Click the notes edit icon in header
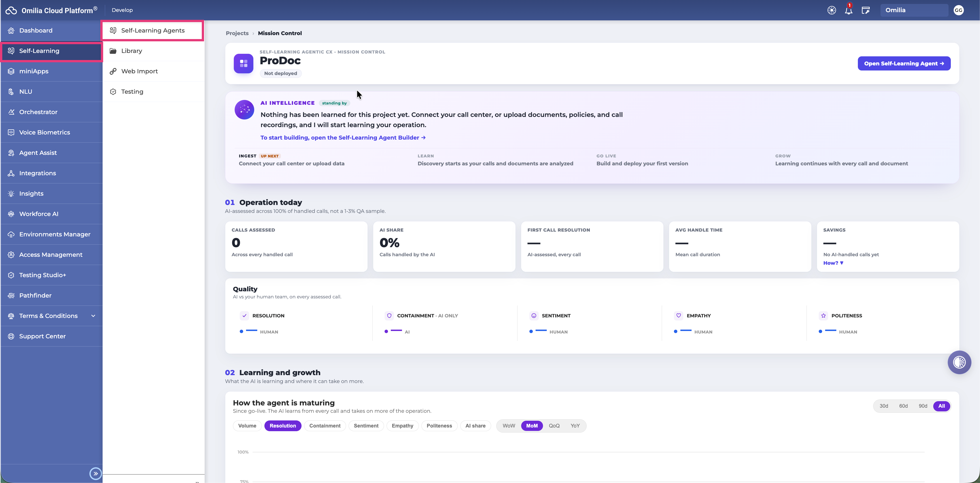 click(866, 10)
